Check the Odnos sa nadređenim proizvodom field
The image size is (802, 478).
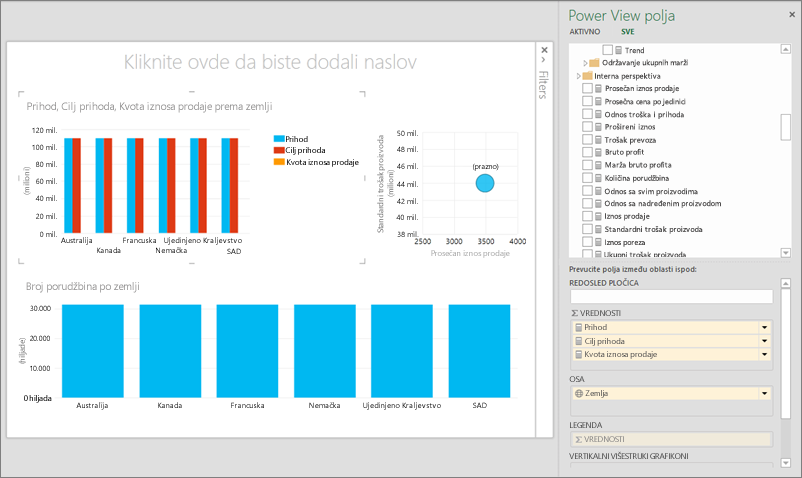pos(587,203)
